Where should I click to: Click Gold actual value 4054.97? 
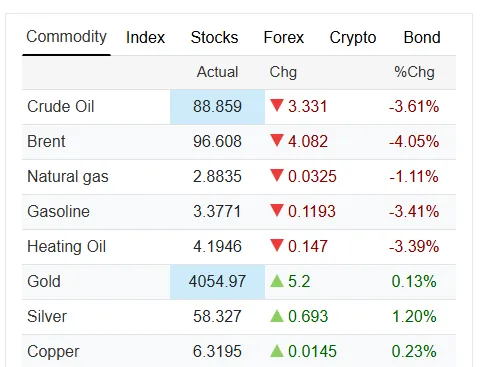tap(217, 281)
